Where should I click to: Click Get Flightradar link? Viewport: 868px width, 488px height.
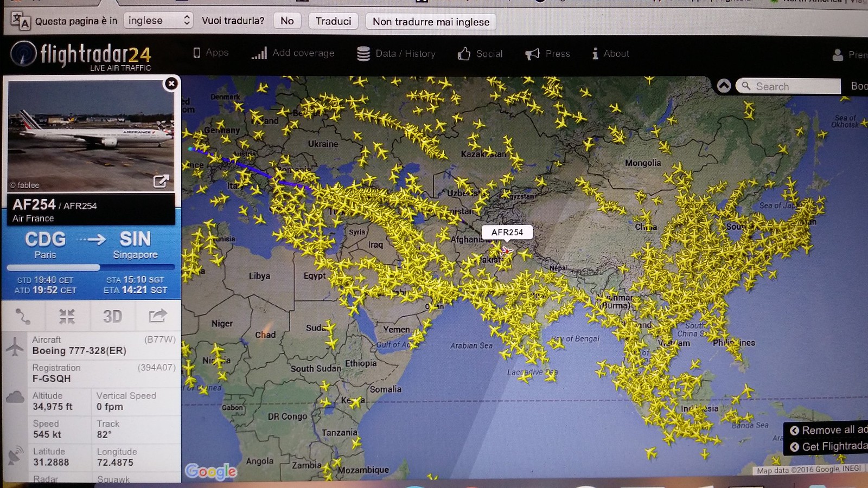coord(829,447)
